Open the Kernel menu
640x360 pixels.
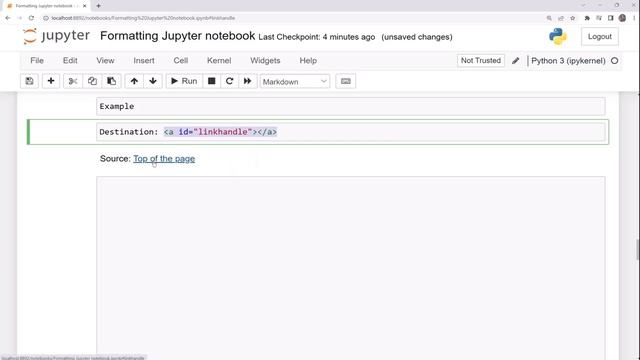(219, 60)
